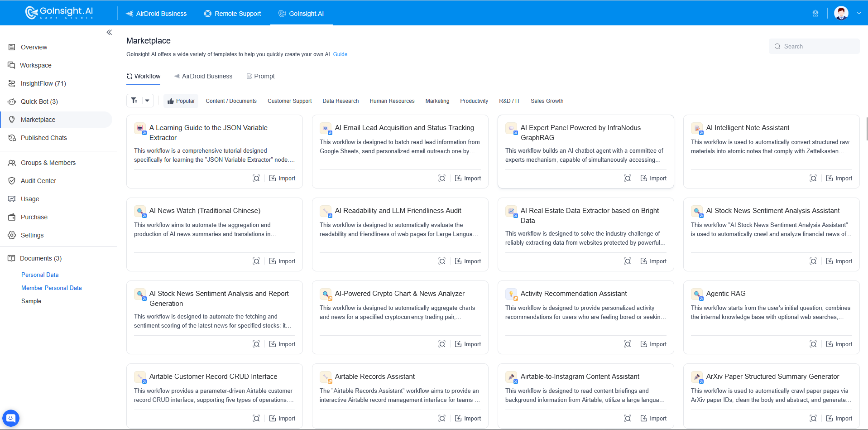The height and width of the screenshot is (430, 868).
Task: Select the Customer Support category filter
Action: 289,101
